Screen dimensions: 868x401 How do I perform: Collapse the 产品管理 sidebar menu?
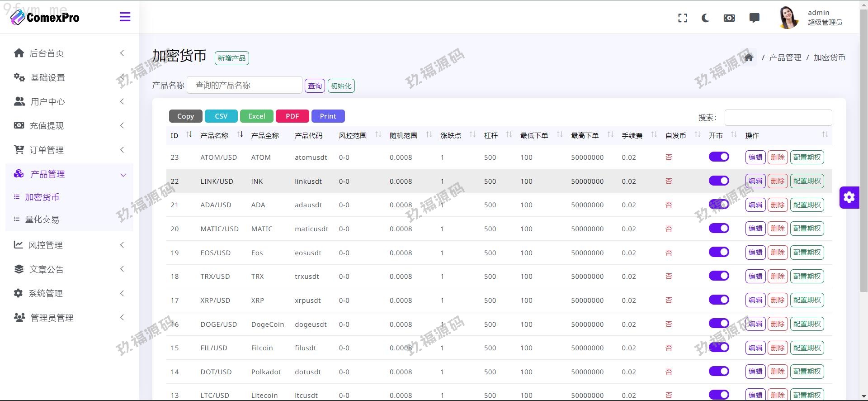(68, 174)
